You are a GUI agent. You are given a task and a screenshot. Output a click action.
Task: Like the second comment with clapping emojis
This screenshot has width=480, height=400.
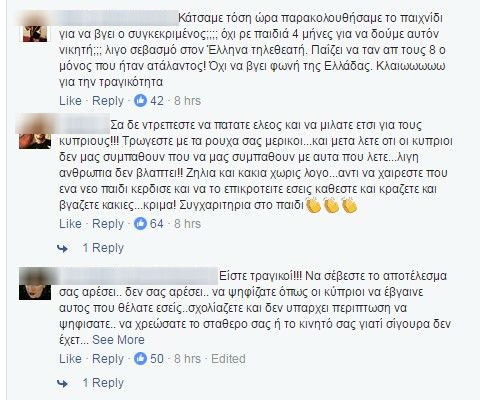pyautogui.click(x=70, y=224)
